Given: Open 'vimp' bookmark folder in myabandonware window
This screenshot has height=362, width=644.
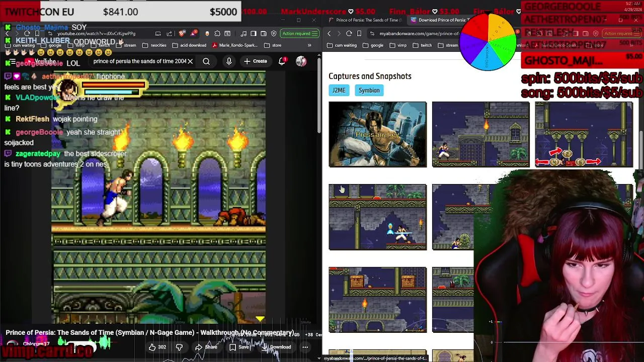Looking at the screenshot, I should coord(398,45).
